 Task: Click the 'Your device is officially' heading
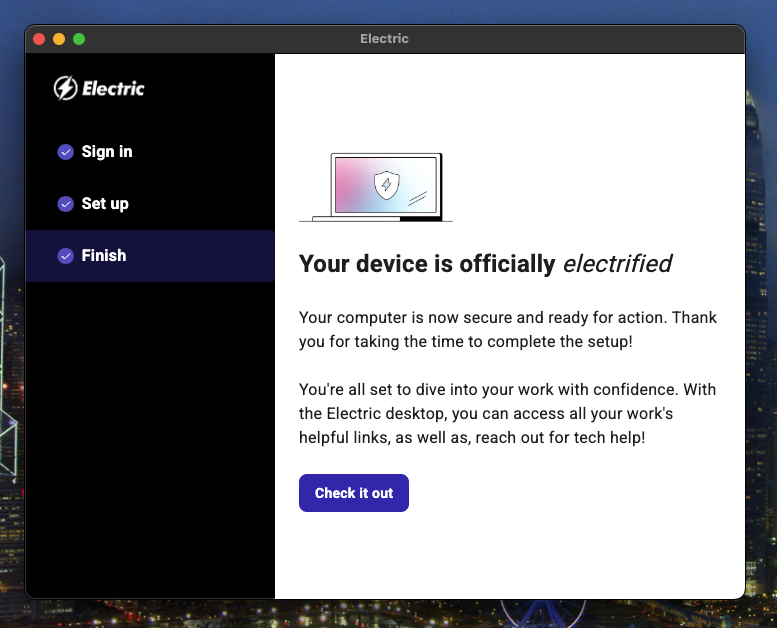click(427, 264)
